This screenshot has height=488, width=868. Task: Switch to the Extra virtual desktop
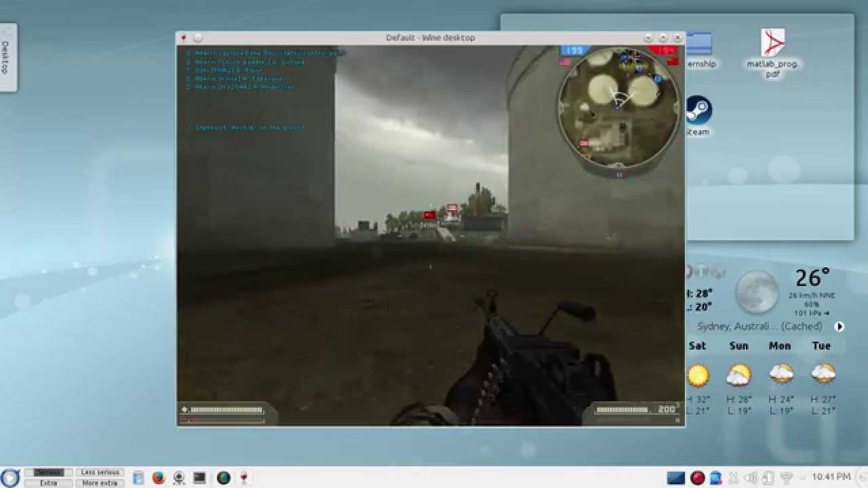coord(48,483)
